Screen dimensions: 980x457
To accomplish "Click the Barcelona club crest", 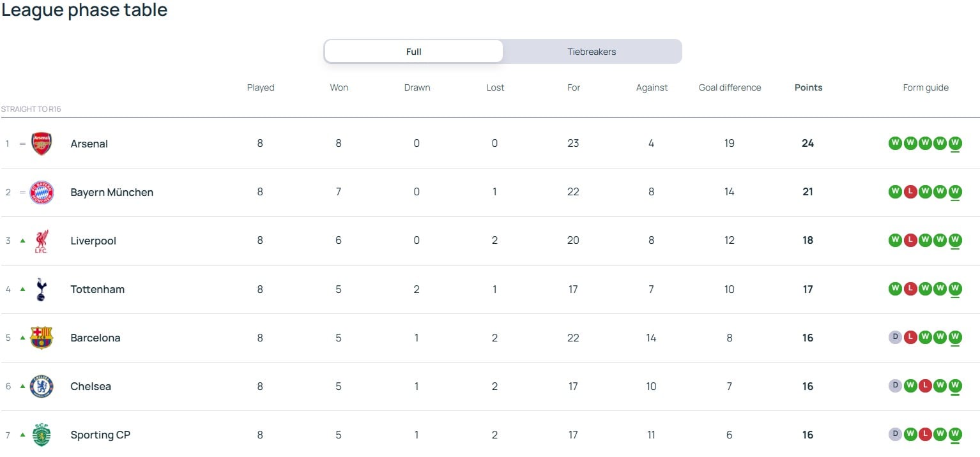I will [x=42, y=338].
